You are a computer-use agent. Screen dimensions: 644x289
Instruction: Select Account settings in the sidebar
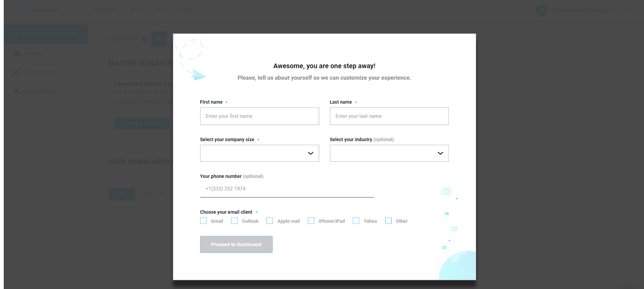40,91
